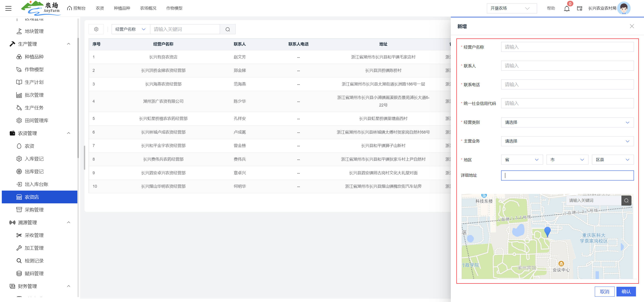Open the 开垦农场 farm selector
Image resolution: width=644 pixels, height=302 pixels.
coord(511,8)
